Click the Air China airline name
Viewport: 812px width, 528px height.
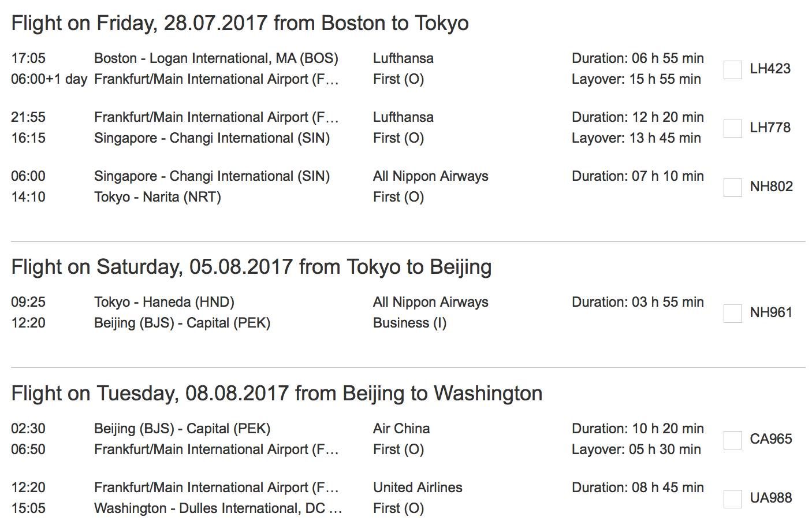(401, 429)
